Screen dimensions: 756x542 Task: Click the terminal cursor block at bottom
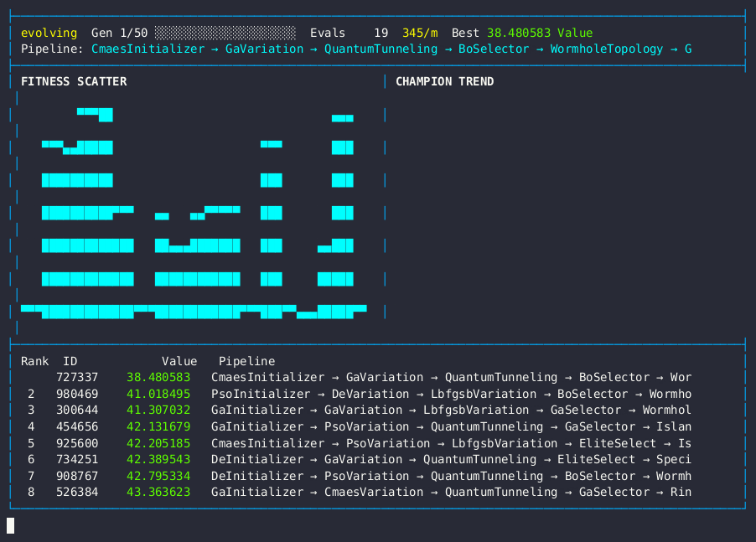coord(11,525)
